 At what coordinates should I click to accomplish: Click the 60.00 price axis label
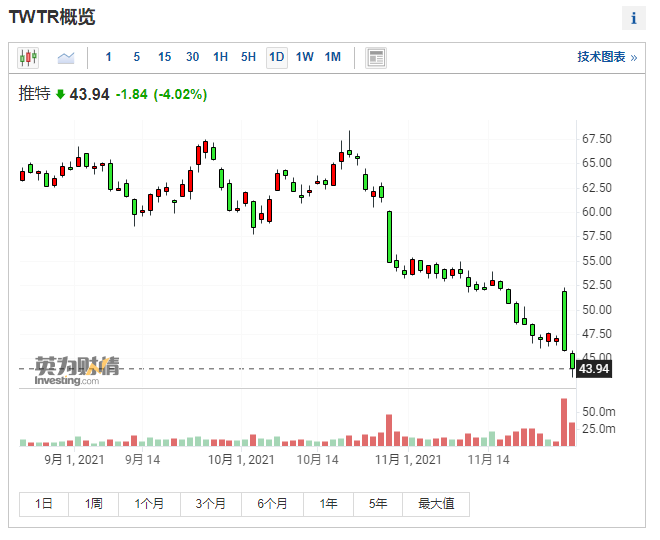tap(596, 212)
